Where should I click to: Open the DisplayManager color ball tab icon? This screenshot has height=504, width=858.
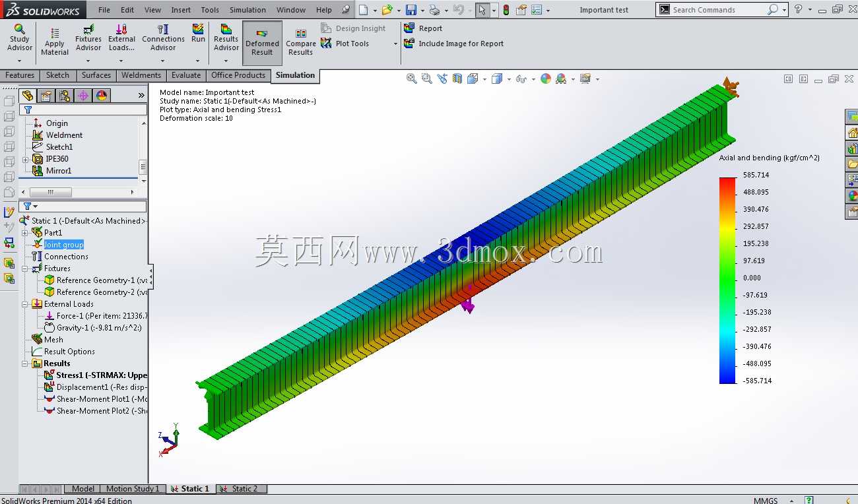(102, 96)
